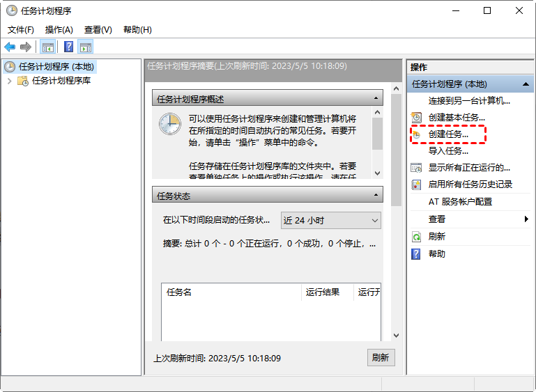Open the 查看 submenu arrow in actions pane
This screenshot has height=392, width=536.
(x=526, y=219)
